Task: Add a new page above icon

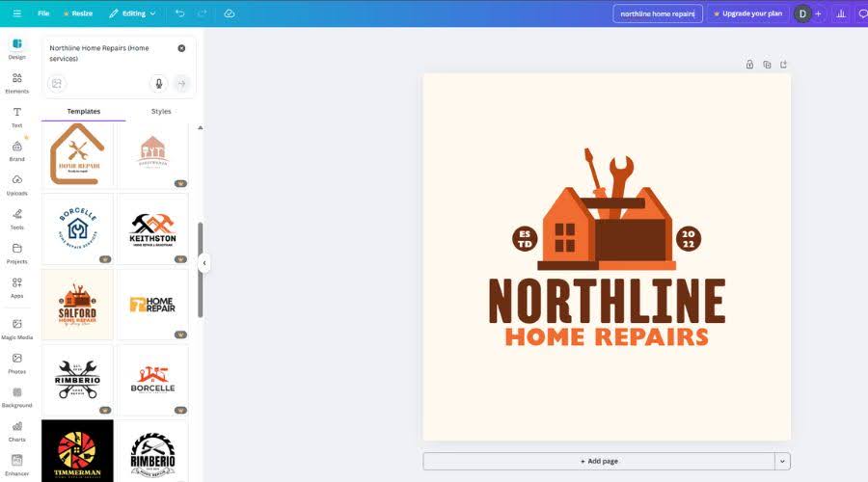Action: tap(783, 65)
